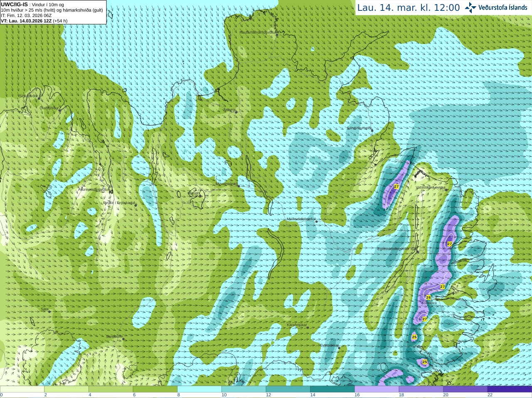Viewport: 532px width, 398px height.
Task: Click the Ólafsfjörður station label
Action: tap(50, 108)
